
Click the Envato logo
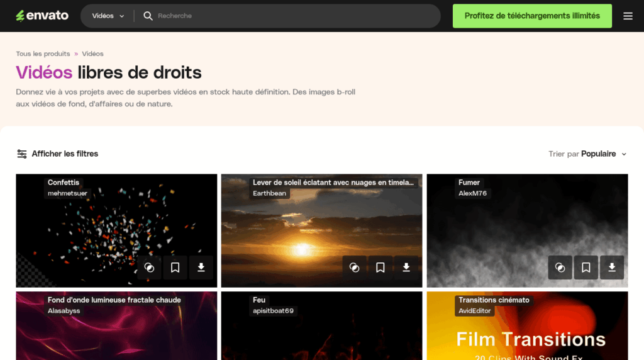42,16
